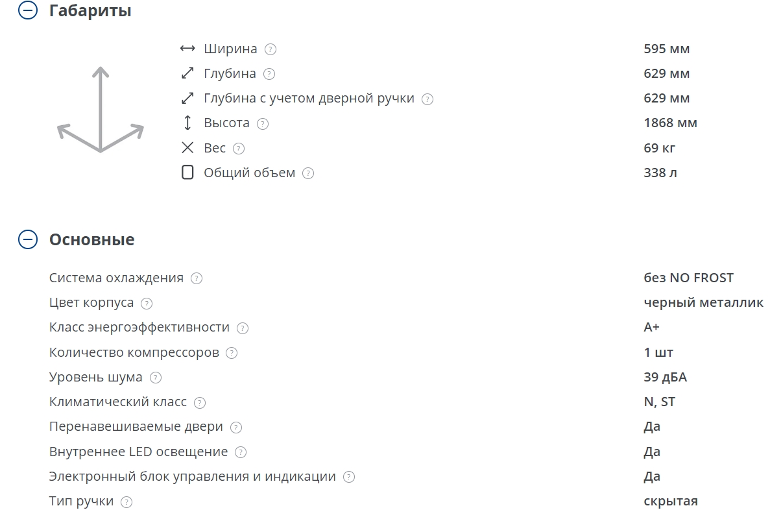Click question mark beside Цвет корпуса
Viewport: 770px width, 532px height.
(147, 303)
